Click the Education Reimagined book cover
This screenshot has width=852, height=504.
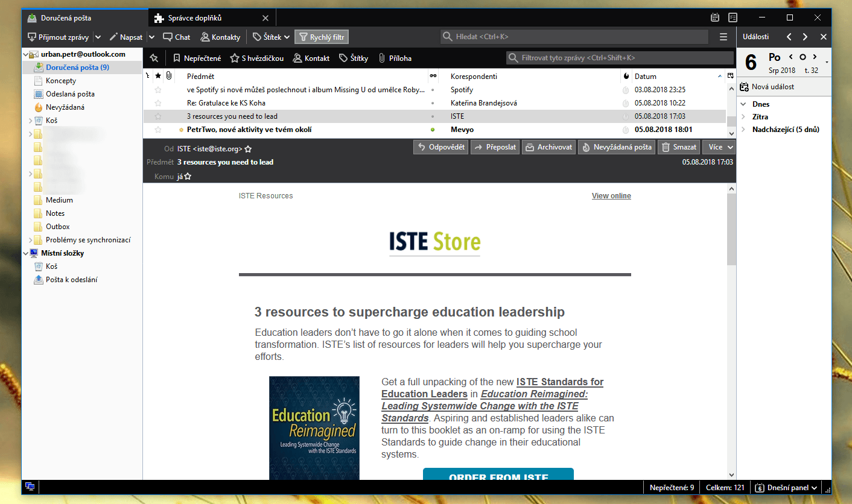pos(314,427)
